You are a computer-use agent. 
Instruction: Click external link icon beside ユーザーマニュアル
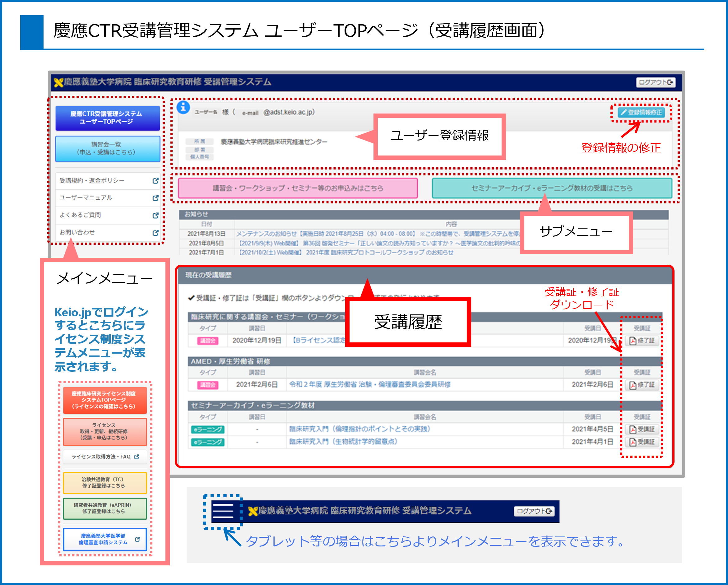pos(155,198)
